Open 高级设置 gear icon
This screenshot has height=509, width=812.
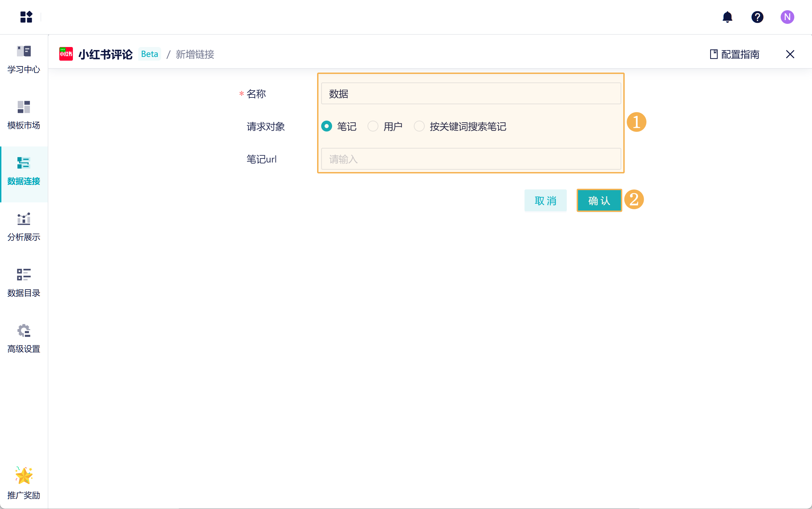(24, 331)
